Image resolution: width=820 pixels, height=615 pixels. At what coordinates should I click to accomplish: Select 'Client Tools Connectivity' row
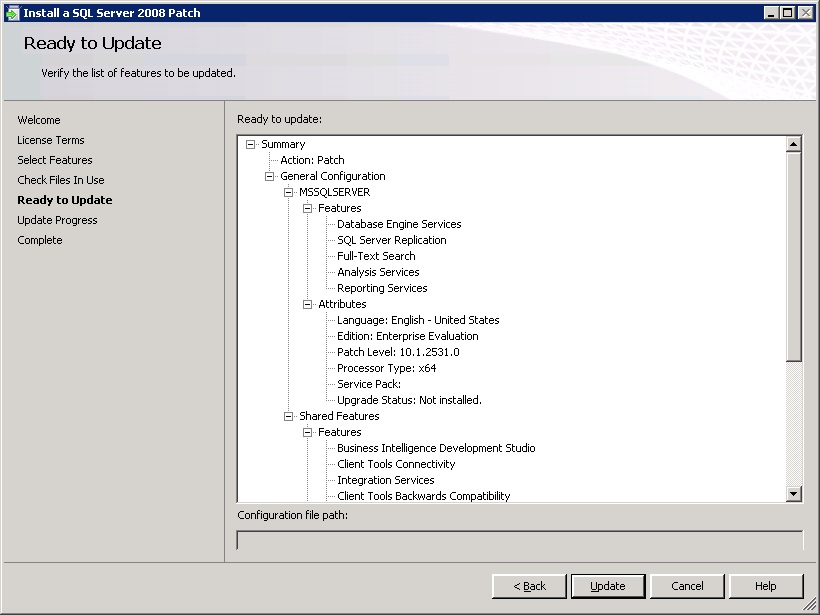[396, 464]
